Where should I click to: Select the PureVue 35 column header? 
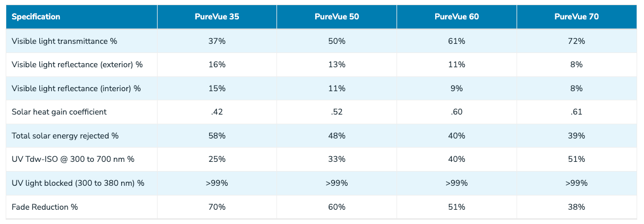point(217,17)
